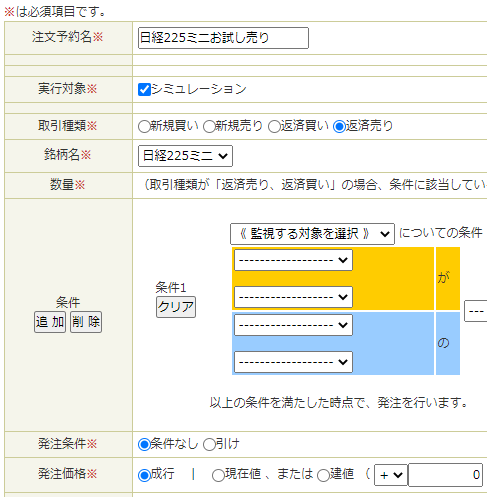Open the first dropdown in the orange area

click(x=293, y=260)
